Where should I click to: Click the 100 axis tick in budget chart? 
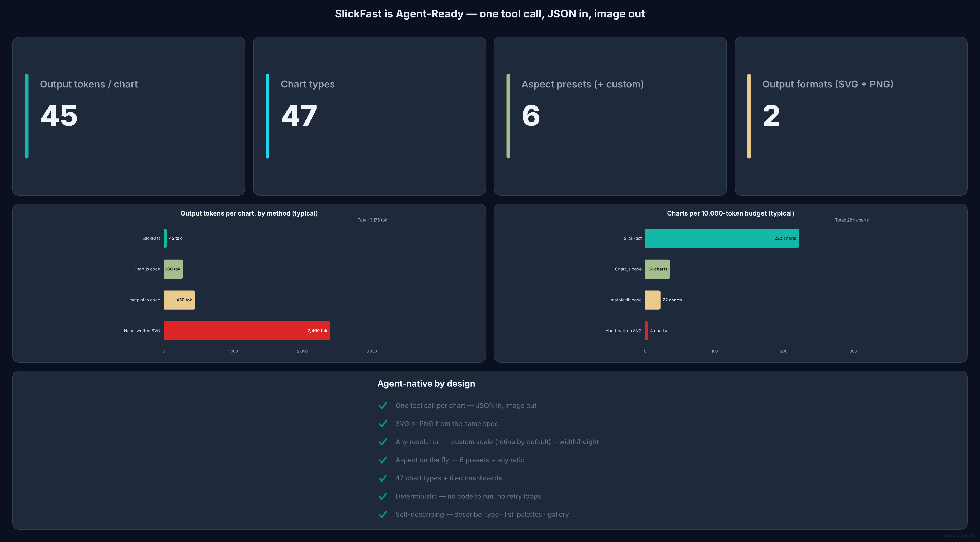point(714,351)
